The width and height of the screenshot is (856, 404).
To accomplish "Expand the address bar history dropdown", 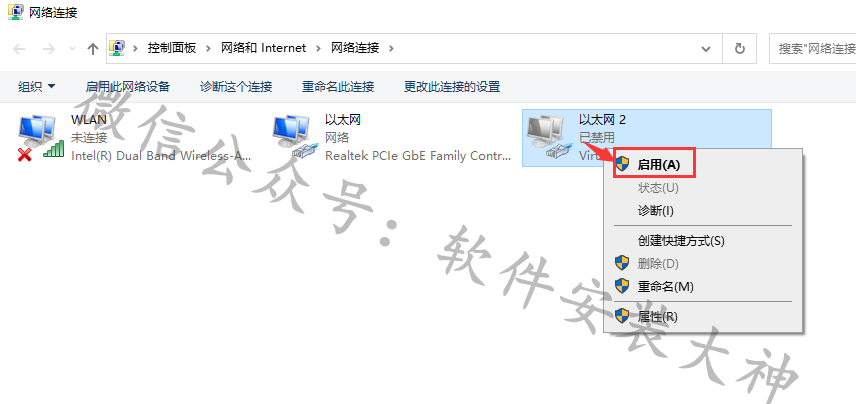I will tap(706, 49).
